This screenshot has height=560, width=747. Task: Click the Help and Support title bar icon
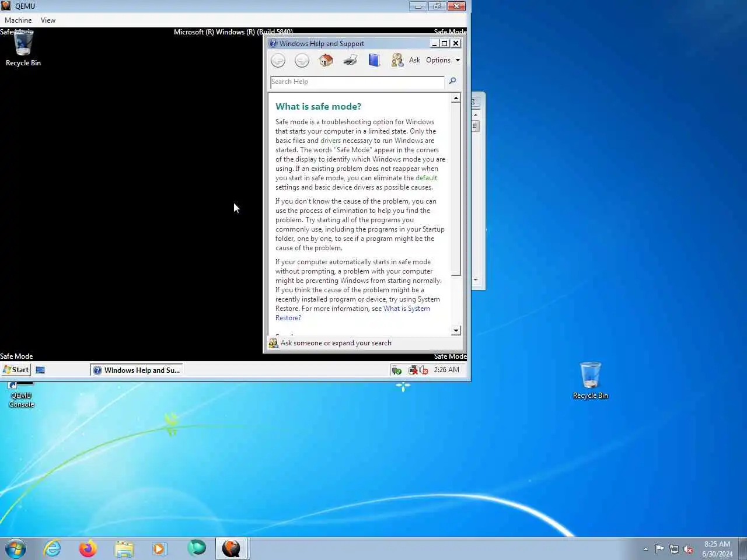pyautogui.click(x=273, y=43)
